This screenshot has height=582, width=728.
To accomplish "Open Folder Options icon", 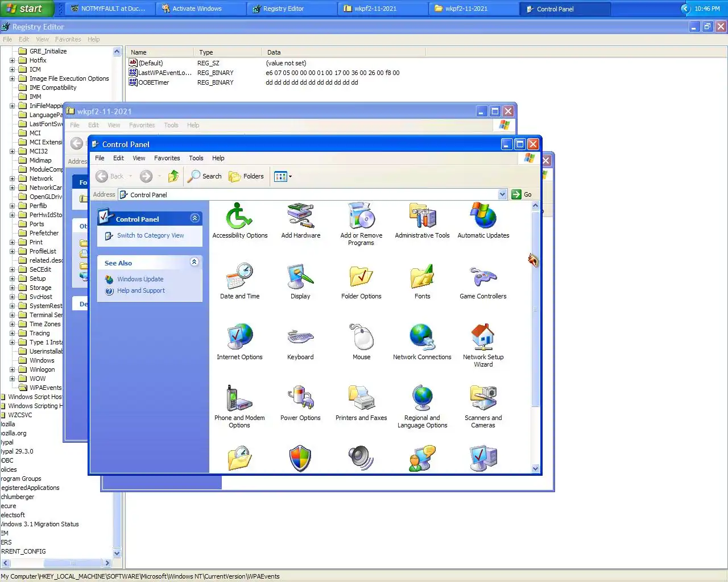I will coord(361,281).
